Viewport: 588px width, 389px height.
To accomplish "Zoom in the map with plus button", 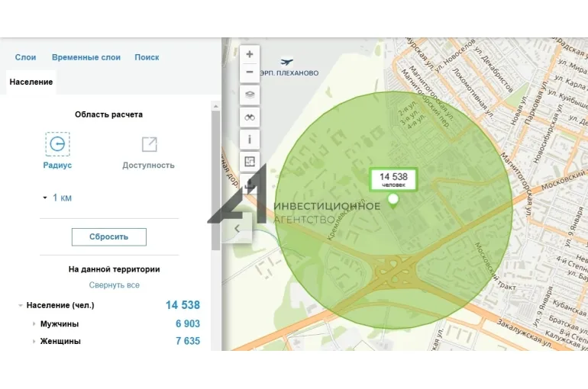I will click(250, 55).
